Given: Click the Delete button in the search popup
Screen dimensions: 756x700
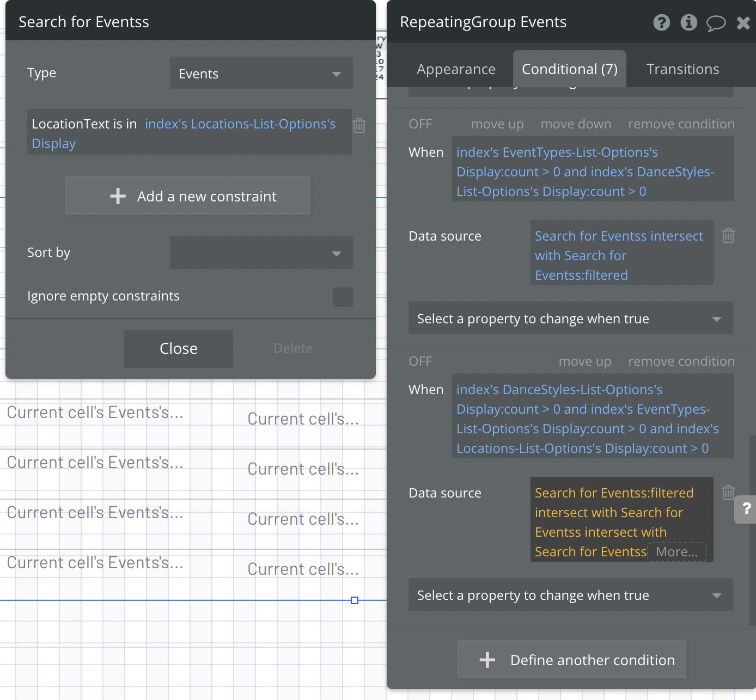Looking at the screenshot, I should point(293,348).
